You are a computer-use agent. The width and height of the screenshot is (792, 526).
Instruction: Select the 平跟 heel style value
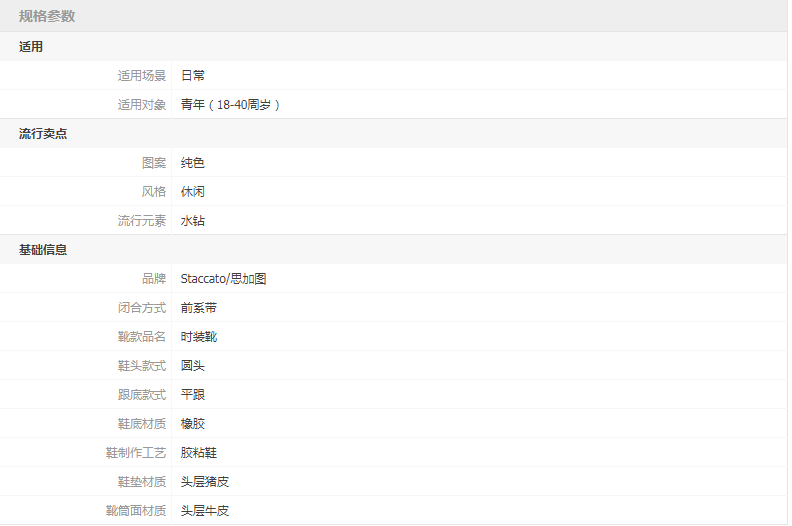pos(193,395)
